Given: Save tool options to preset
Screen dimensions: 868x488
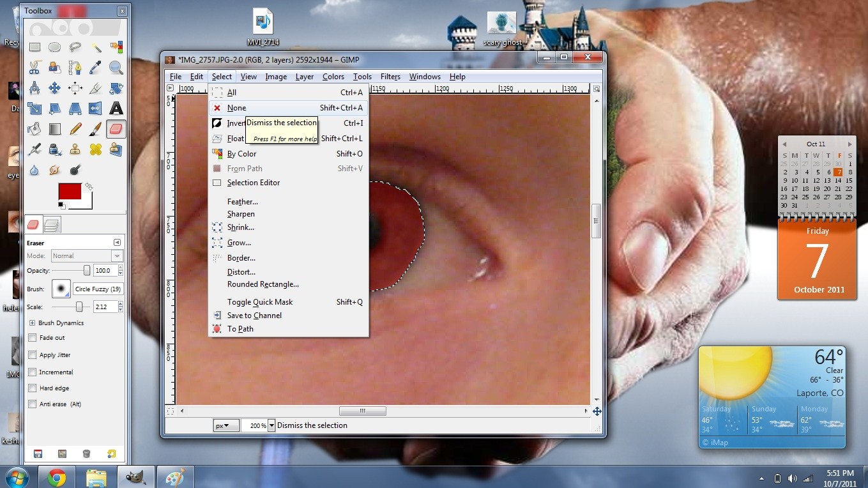Looking at the screenshot, I should tap(38, 454).
